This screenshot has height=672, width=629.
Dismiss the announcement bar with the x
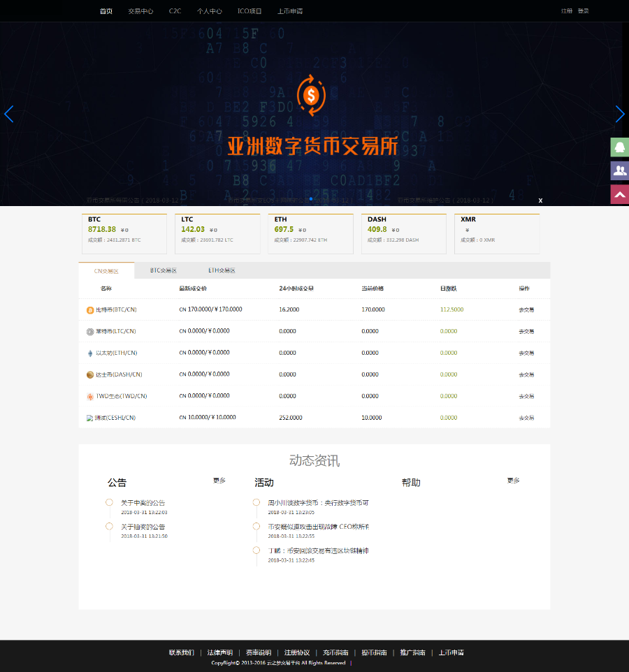540,200
